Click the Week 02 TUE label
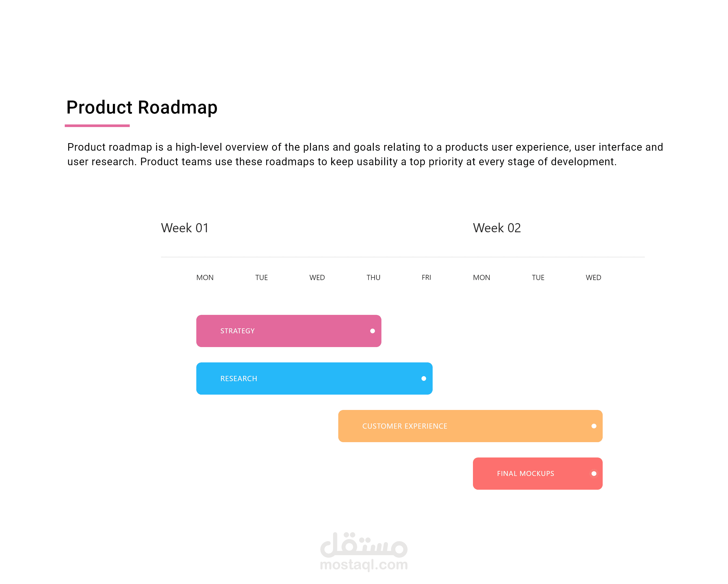Screen dimensions: 728x584 pos(538,278)
